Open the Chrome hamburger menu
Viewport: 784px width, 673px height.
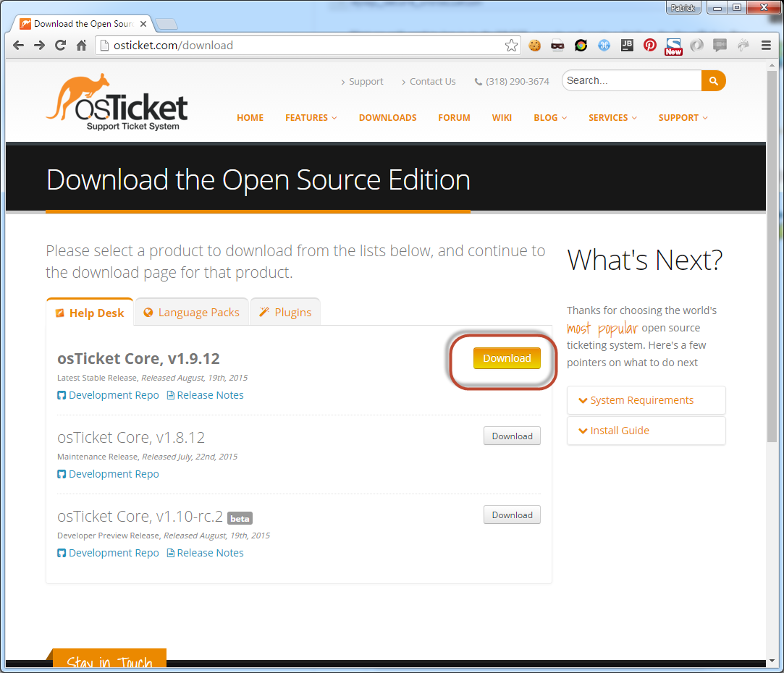pos(766,46)
